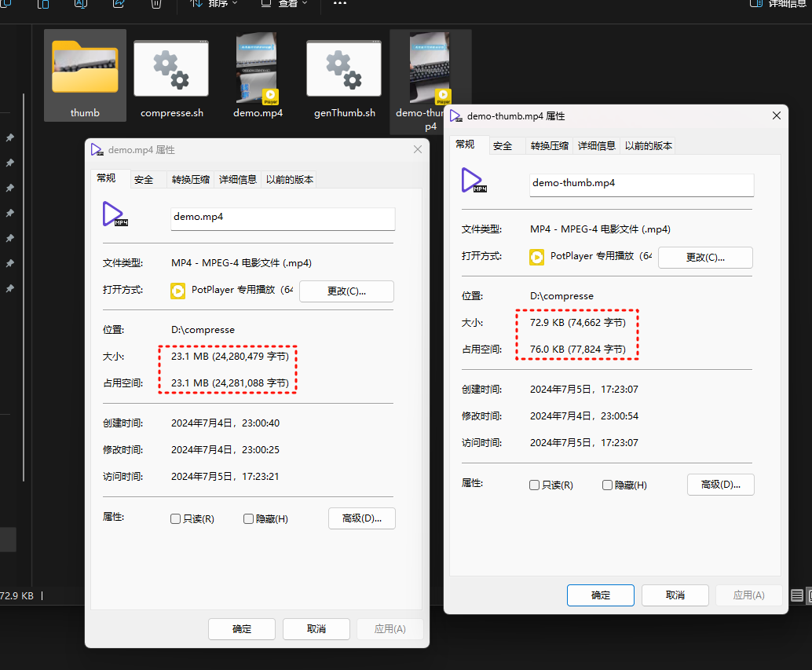Select the demo.mp4 video file thumbnail
Screen dimensions: 812x670
tap(258, 68)
